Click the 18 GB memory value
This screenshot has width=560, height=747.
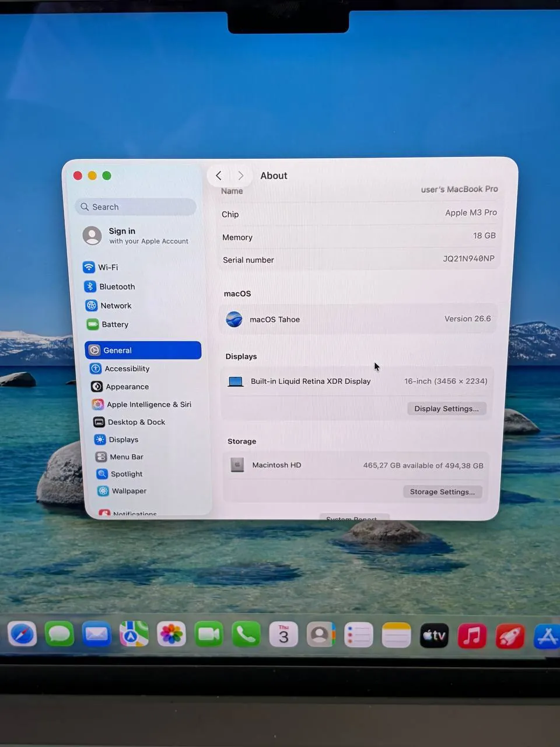tap(484, 235)
